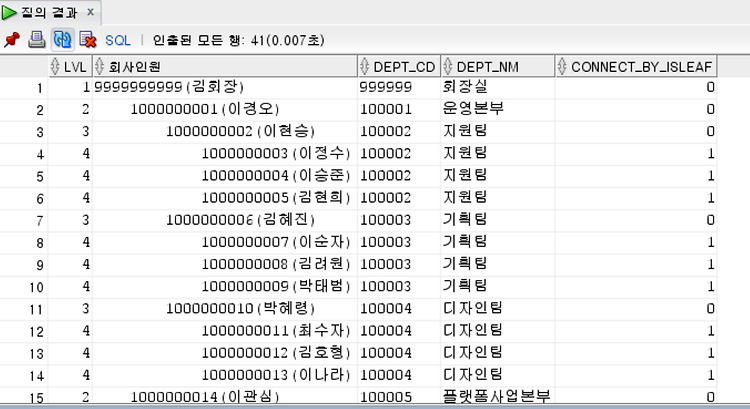The width and height of the screenshot is (750, 409).
Task: Click the DEPT_NM column sort arrows icon
Action: (448, 66)
